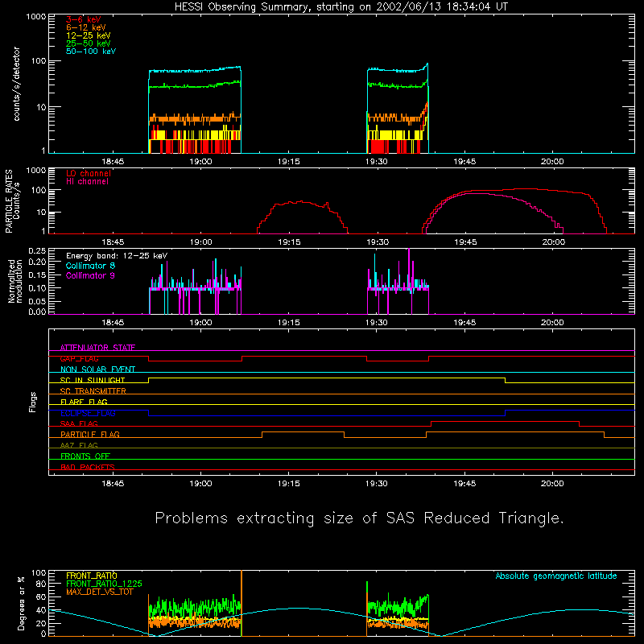Image resolution: width=644 pixels, height=644 pixels.
Task: Click 20:00 tick under flags panel
Action: pos(552,484)
